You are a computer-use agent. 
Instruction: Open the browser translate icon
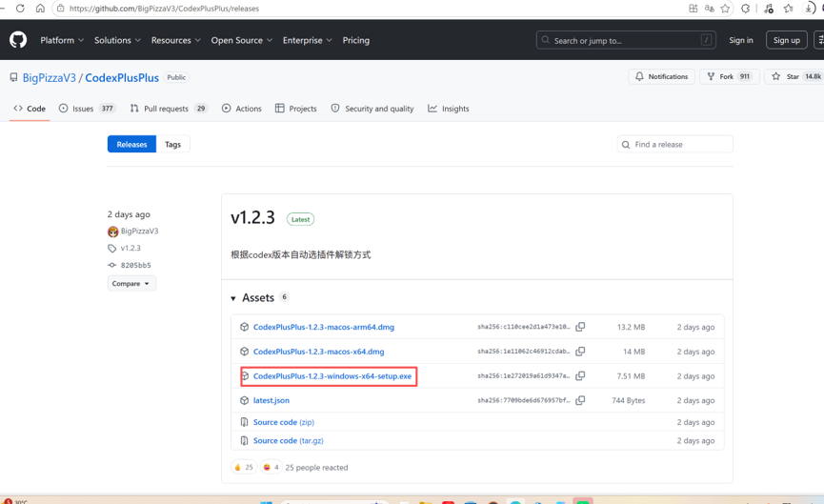click(x=710, y=9)
